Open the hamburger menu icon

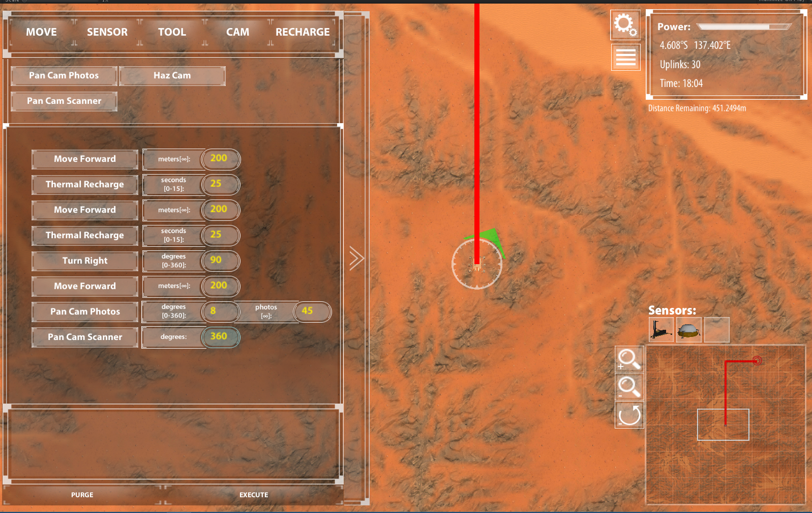tap(625, 57)
